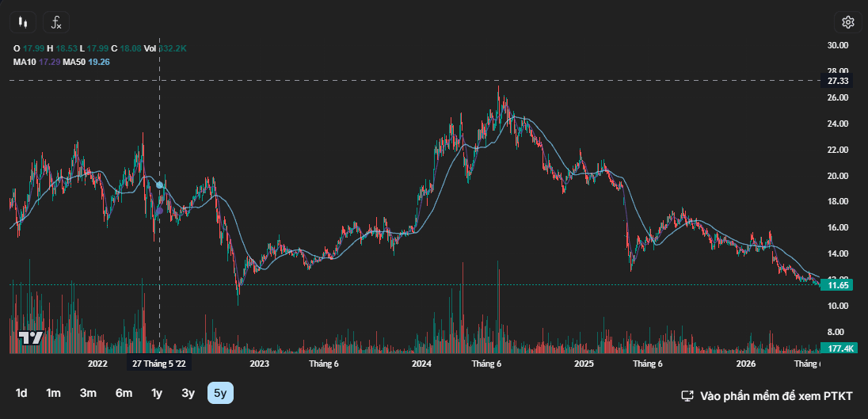Open the fx indicators menu
This screenshot has height=419, width=868.
pyautogui.click(x=56, y=22)
